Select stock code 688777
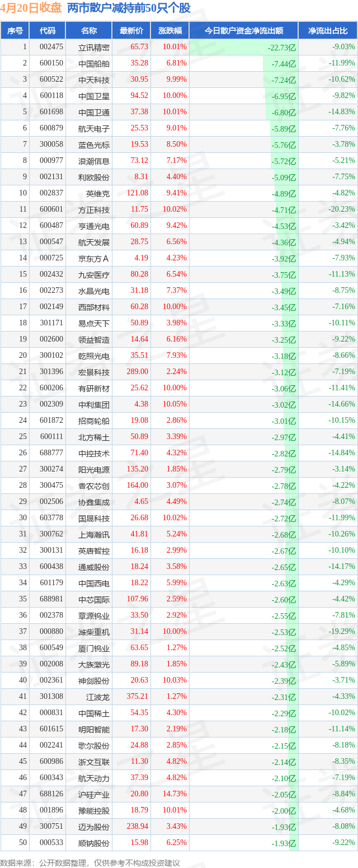This screenshot has width=358, height=868. (x=51, y=453)
